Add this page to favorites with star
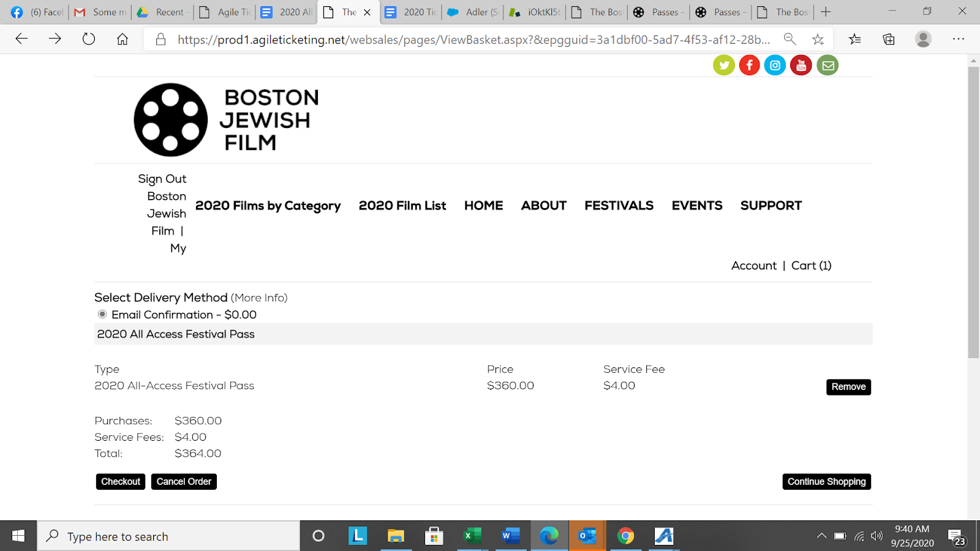This screenshot has width=980, height=551. pos(818,39)
